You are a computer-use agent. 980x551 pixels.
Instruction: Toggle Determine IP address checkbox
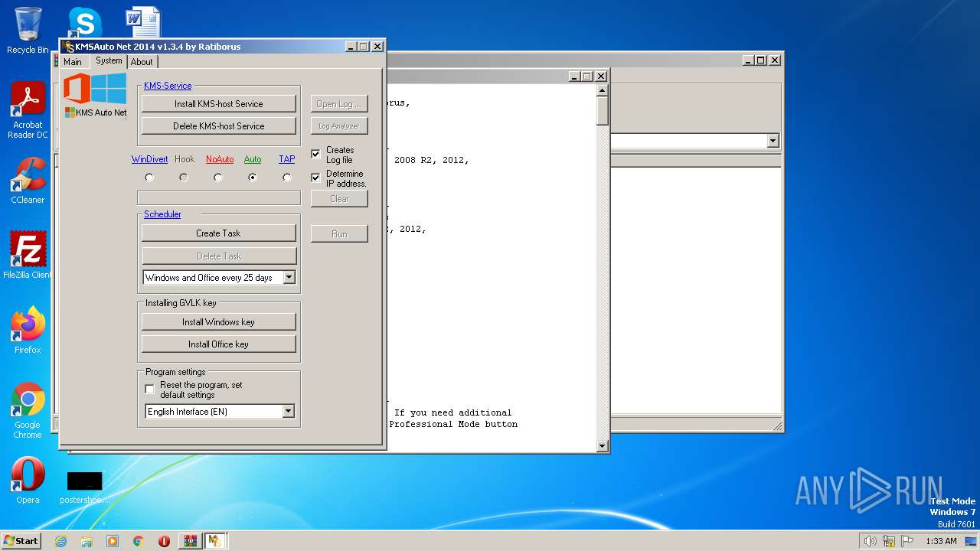tap(315, 178)
